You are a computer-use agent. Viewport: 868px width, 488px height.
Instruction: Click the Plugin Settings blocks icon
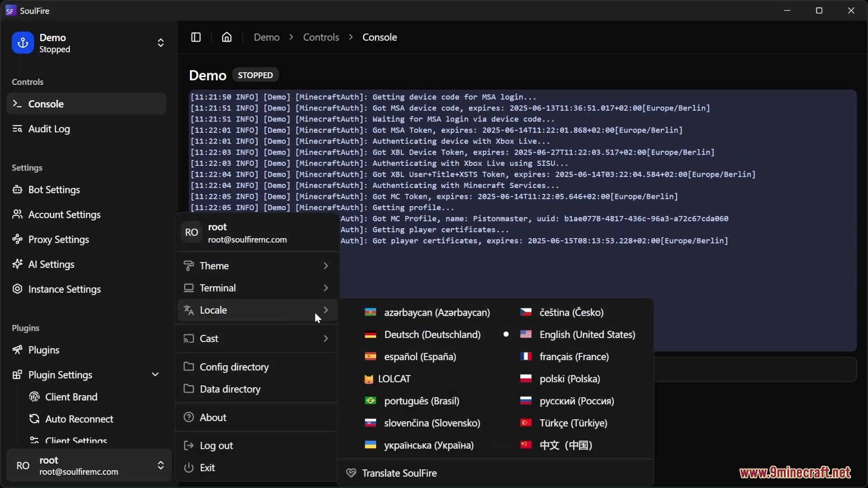17,375
